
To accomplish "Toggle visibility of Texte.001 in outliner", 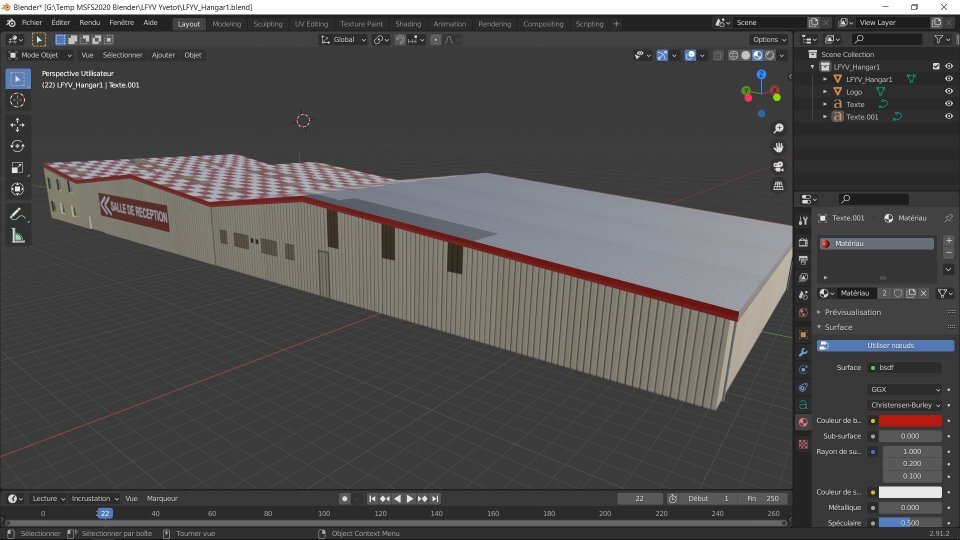I will click(x=948, y=116).
